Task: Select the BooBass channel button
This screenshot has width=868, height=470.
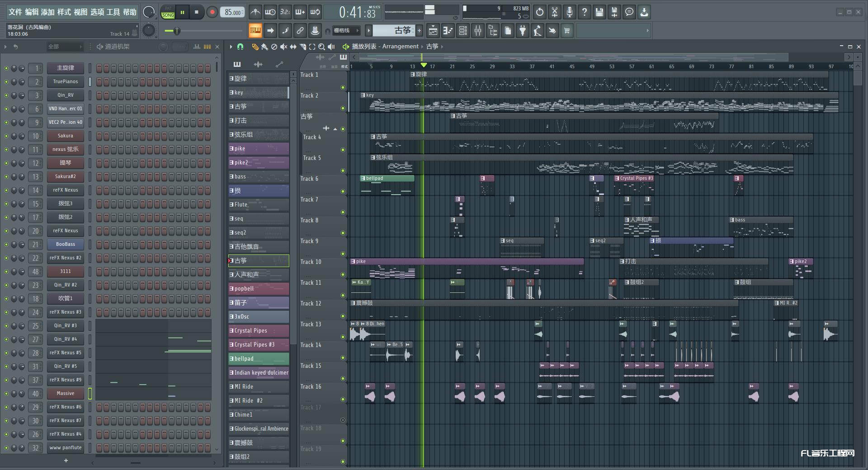Action: 66,244
